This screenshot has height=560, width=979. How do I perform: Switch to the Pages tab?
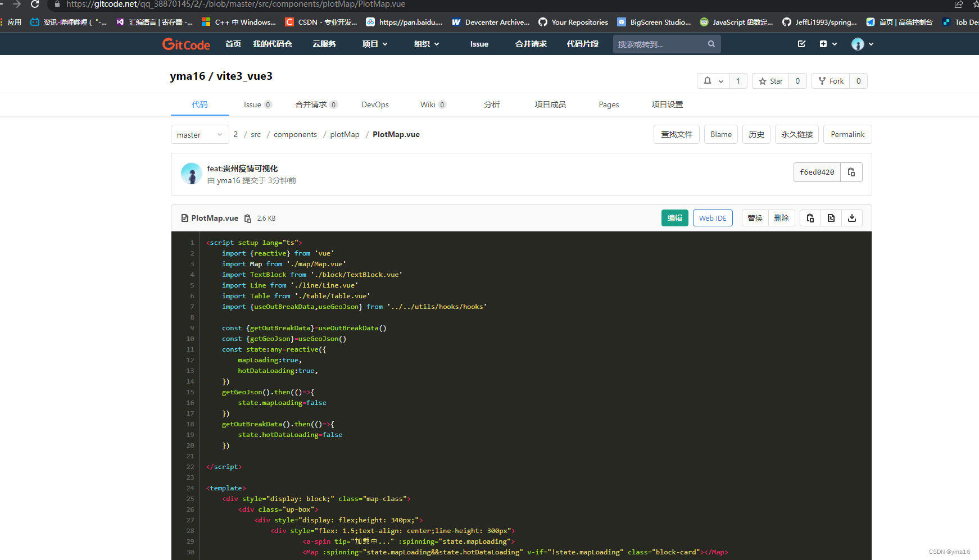pos(609,104)
